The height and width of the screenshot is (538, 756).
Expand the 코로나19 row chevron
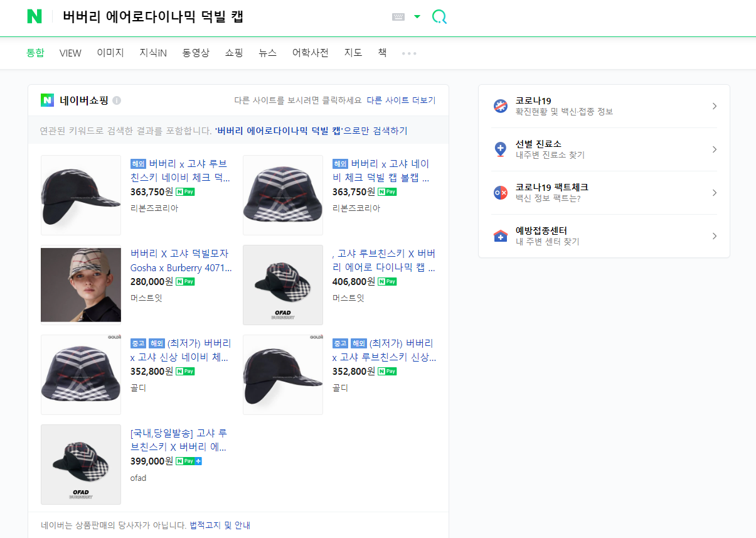click(x=715, y=106)
